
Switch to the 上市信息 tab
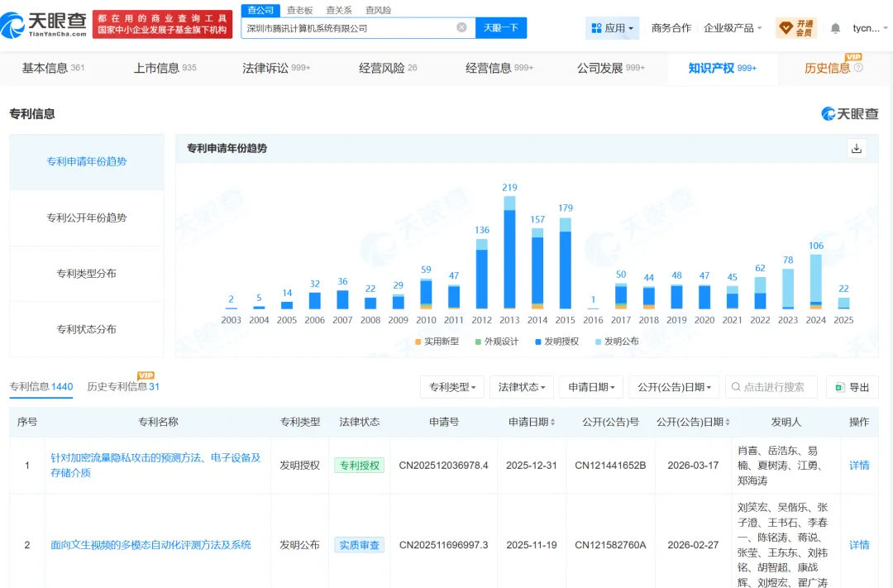[x=165, y=69]
